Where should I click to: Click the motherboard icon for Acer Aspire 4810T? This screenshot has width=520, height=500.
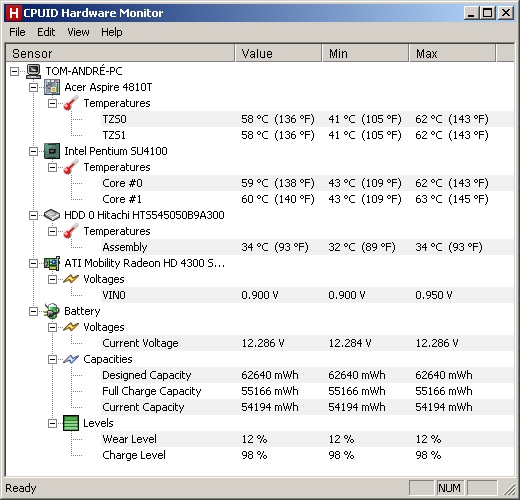(52, 87)
